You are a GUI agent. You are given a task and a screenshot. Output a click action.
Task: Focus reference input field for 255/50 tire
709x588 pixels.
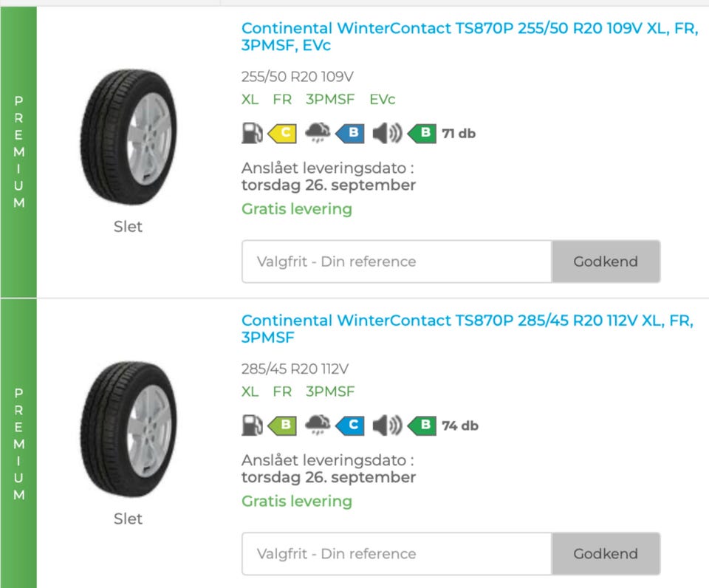(397, 261)
